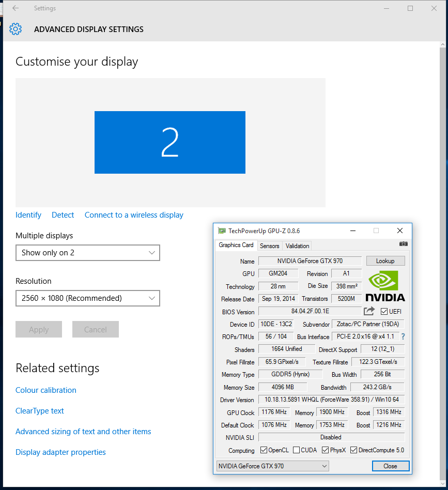
Task: Toggle the UEFI checkbox
Action: click(384, 311)
